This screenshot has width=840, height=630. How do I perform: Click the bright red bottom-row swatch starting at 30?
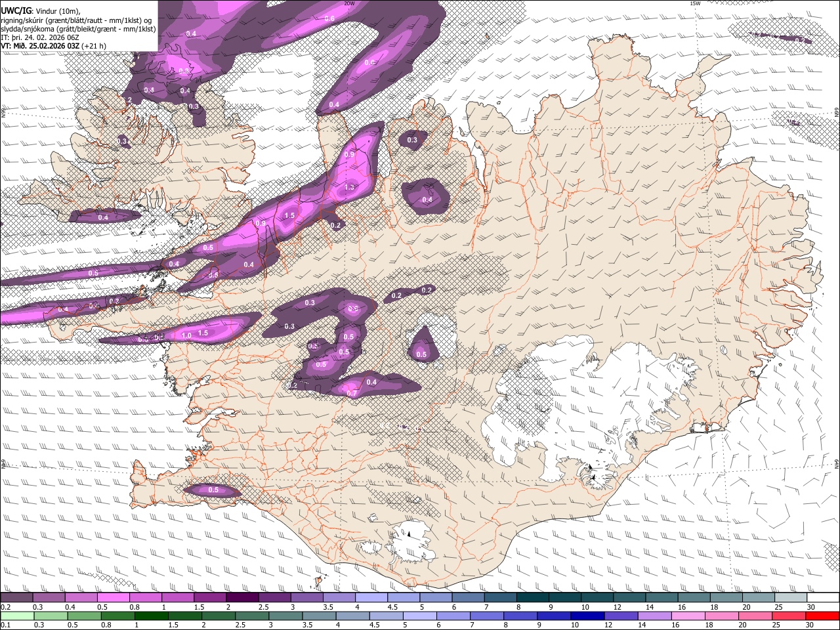click(823, 616)
